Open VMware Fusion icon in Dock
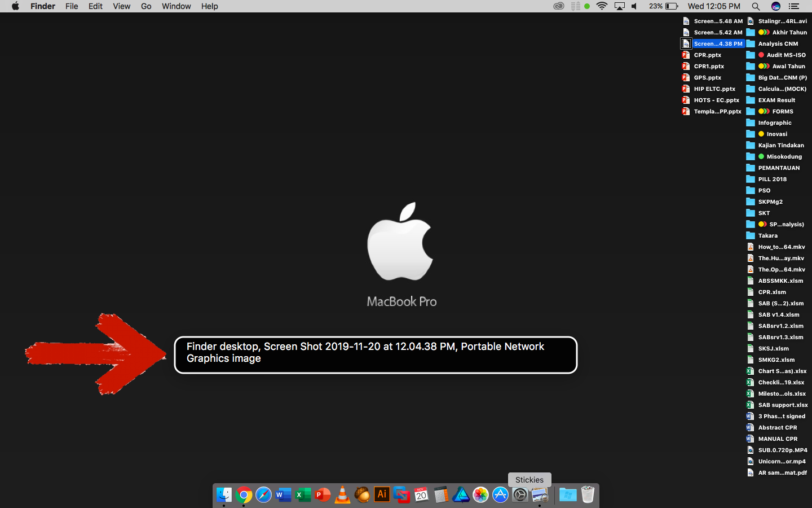Screen dimensions: 812x508 tap(401, 495)
